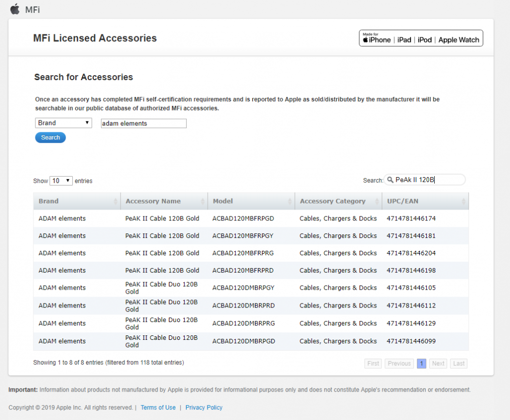This screenshot has height=420, width=510.
Task: Click the 'adam elements' text field
Action: pos(143,123)
